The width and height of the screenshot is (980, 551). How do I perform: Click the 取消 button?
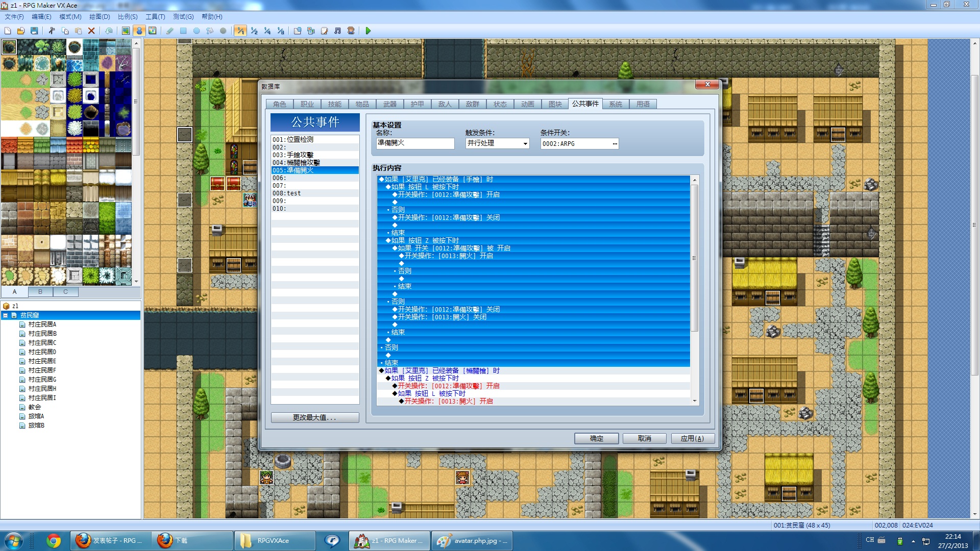point(645,438)
